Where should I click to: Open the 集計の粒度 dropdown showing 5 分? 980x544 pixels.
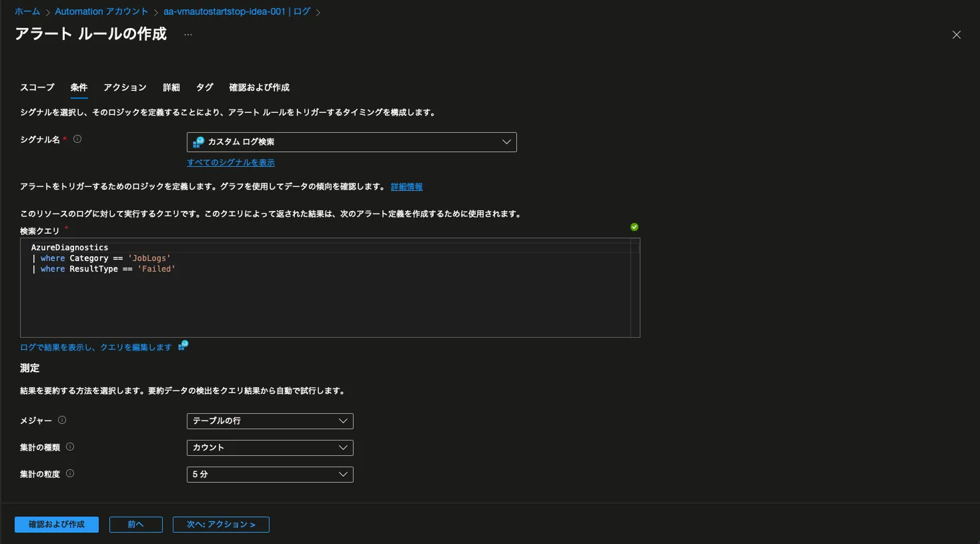point(270,474)
